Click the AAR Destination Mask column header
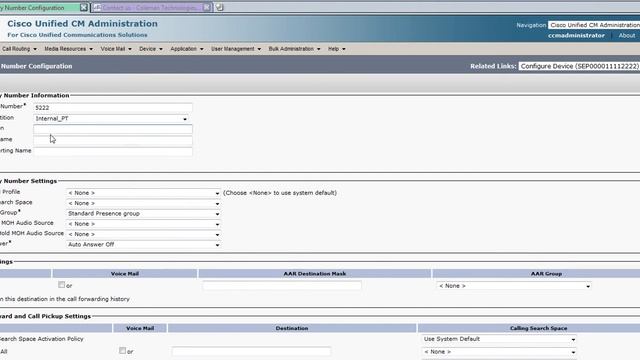 pos(315,274)
